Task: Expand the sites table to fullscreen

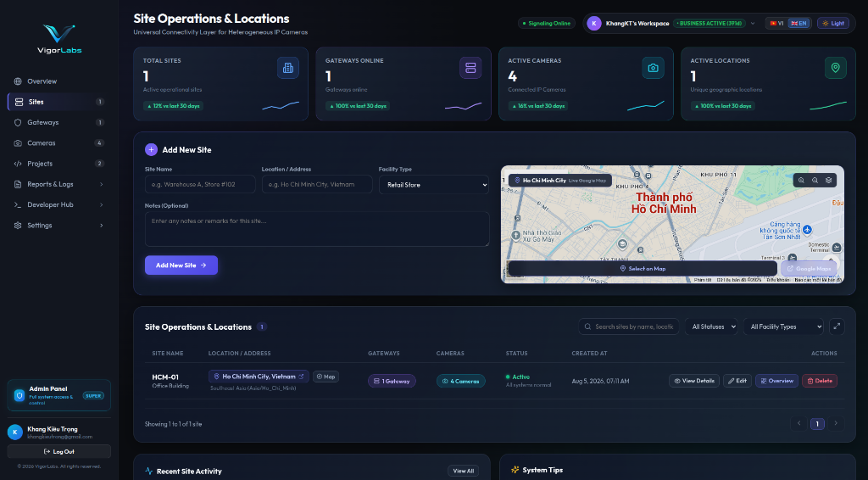Action: point(837,327)
